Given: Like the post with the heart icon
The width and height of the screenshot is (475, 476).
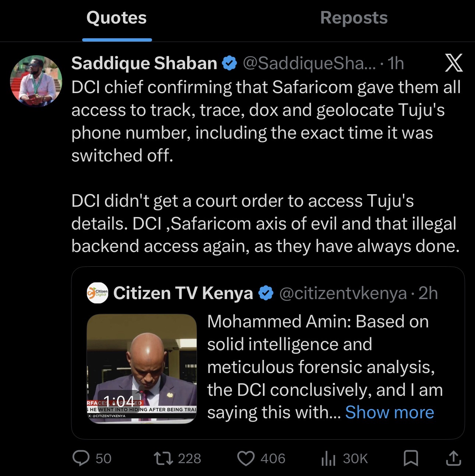Looking at the screenshot, I should pyautogui.click(x=246, y=458).
